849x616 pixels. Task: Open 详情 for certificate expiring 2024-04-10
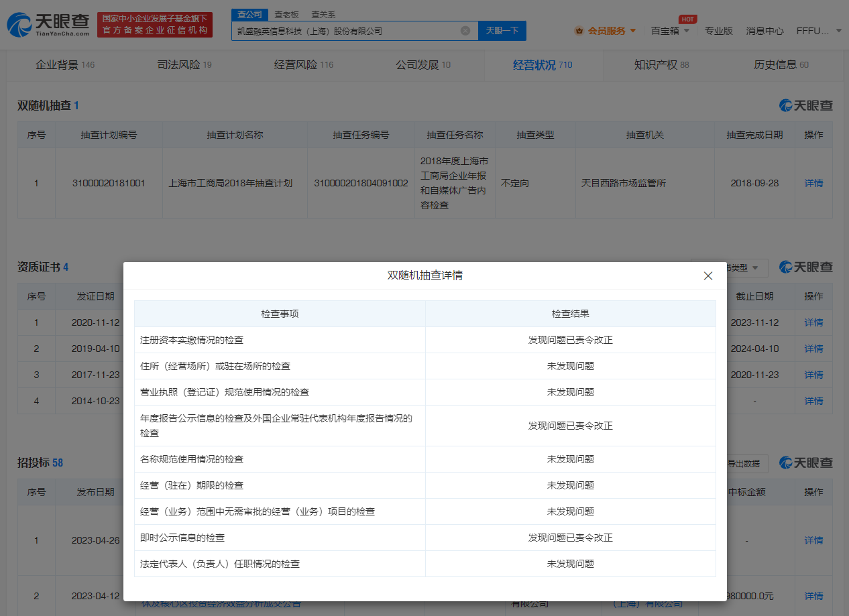point(813,349)
